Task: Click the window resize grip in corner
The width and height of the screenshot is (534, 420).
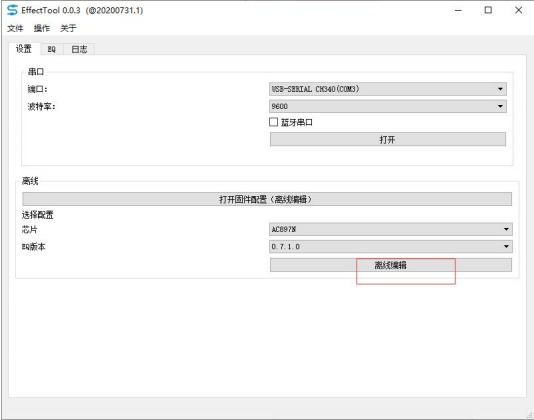Action: (x=530, y=415)
